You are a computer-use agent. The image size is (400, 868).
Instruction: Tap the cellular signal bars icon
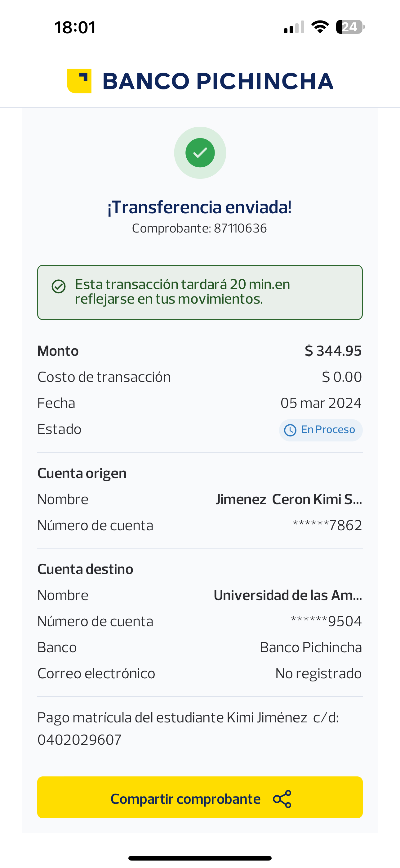tap(294, 27)
